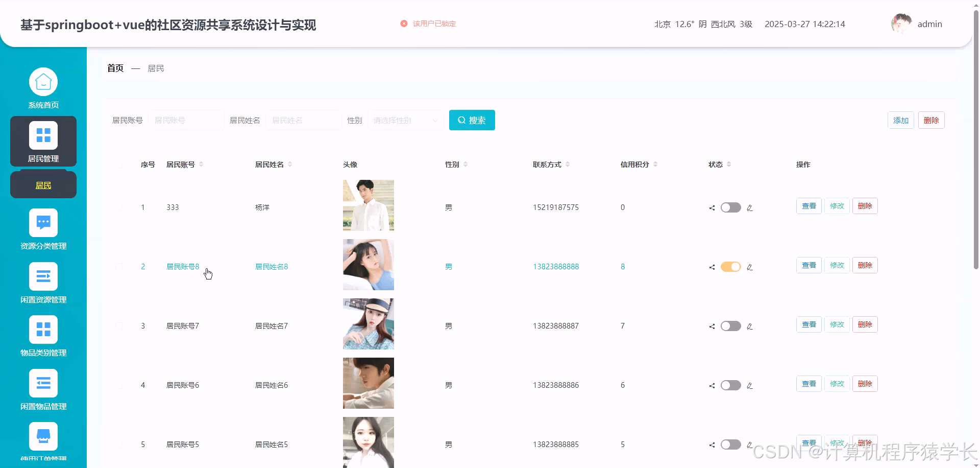The height and width of the screenshot is (468, 980).
Task: Enable the status toggle for 杨洋
Action: tap(730, 207)
